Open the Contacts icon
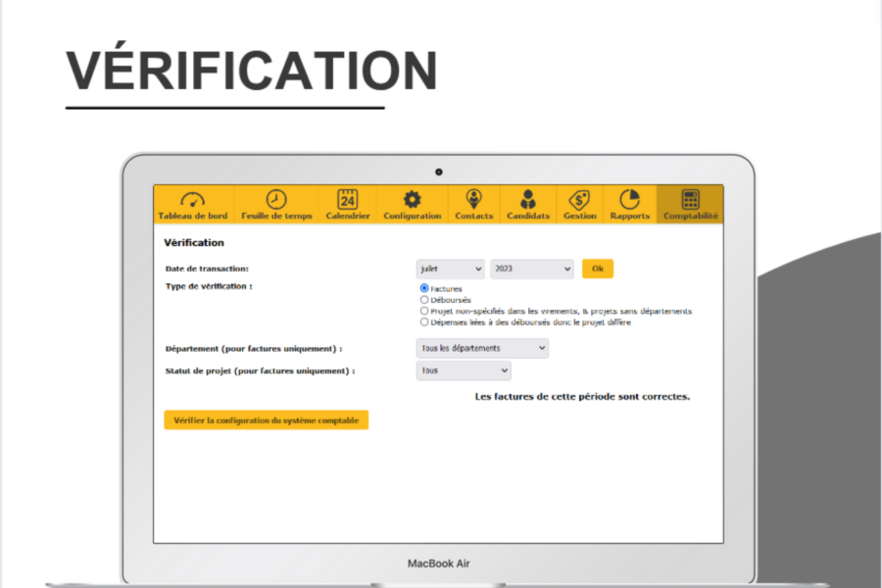Screen dimensions: 882x588 (x=474, y=199)
